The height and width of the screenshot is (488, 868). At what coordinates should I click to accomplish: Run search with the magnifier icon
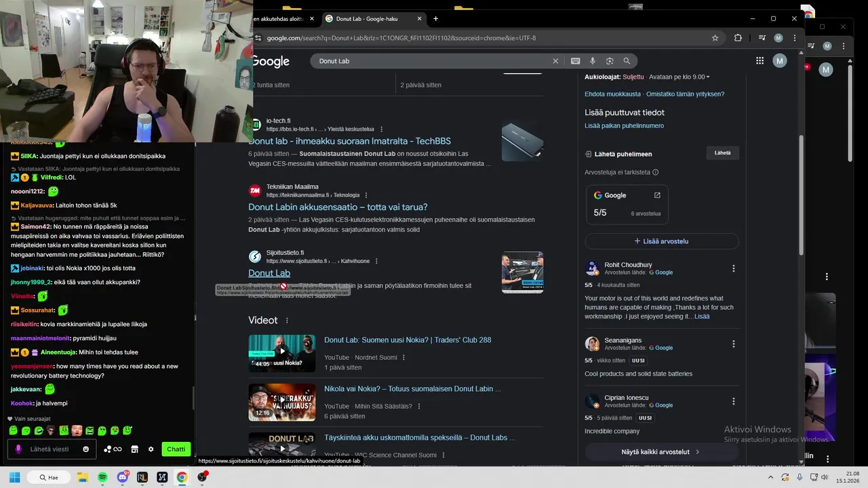click(x=627, y=61)
